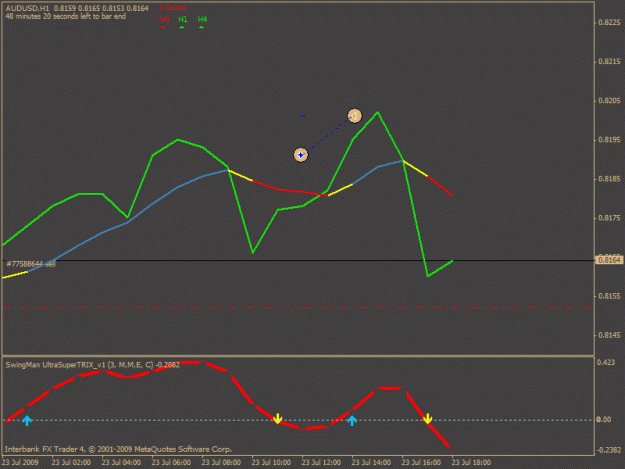Click the Interbank FX Trader 4 copyright text
Screen dimensions: 625x469
(x=118, y=449)
